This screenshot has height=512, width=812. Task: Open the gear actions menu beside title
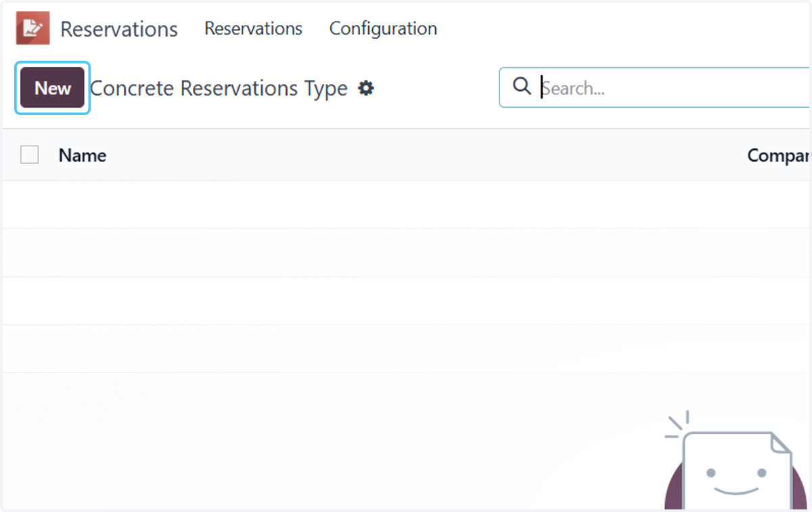(366, 88)
